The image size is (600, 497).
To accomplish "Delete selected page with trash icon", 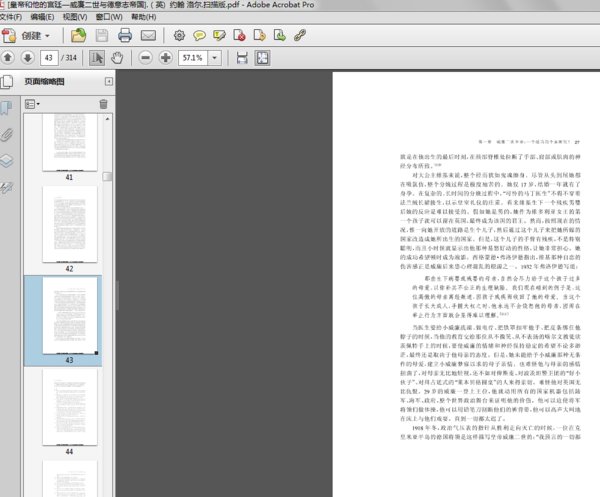I will coord(103,103).
